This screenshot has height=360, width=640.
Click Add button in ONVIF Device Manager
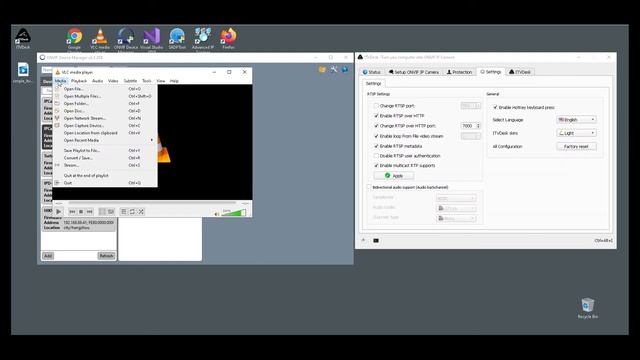click(x=48, y=256)
